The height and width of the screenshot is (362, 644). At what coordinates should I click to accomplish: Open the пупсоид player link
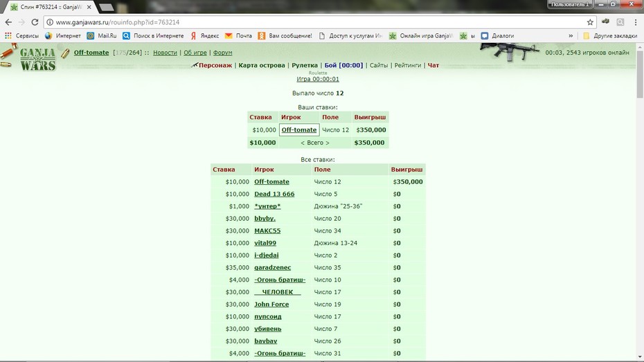(x=268, y=316)
